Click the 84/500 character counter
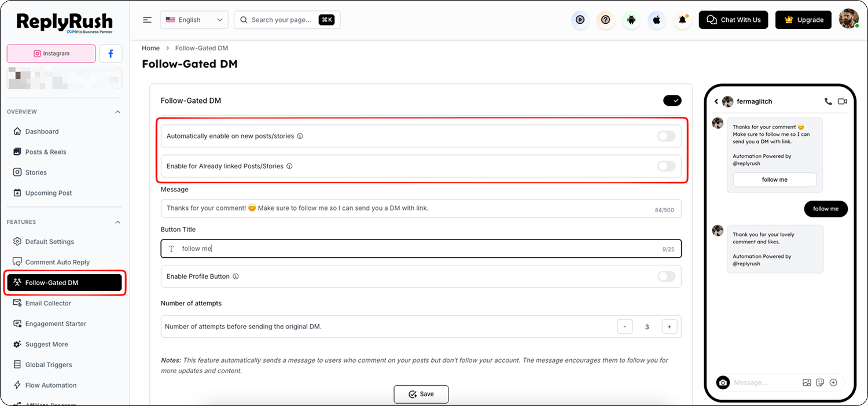 coord(665,210)
